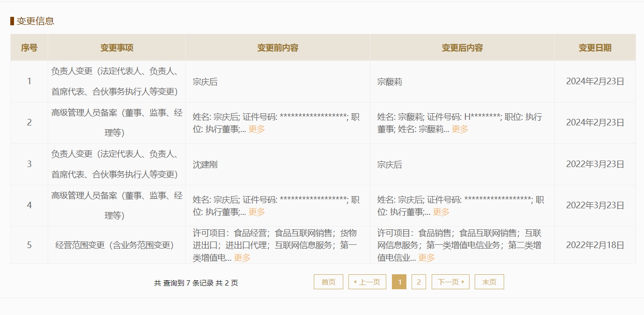Click the 宗馥莉 cell in row 1
644x315 pixels.
(390, 82)
